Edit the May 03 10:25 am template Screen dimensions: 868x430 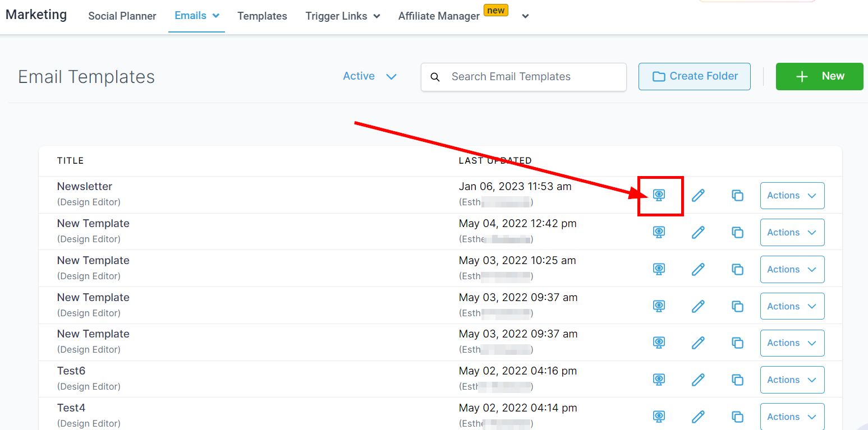[x=698, y=269]
